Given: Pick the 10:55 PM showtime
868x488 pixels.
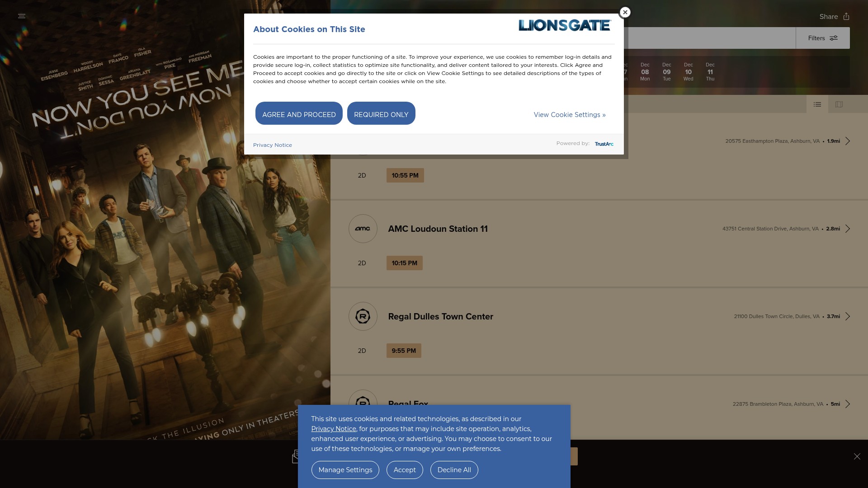Looking at the screenshot, I should (405, 175).
